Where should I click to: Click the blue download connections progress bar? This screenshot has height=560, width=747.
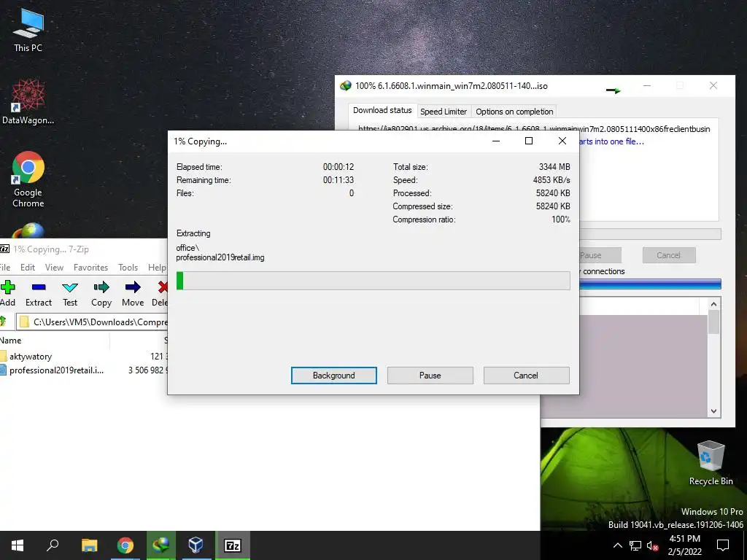(x=650, y=284)
